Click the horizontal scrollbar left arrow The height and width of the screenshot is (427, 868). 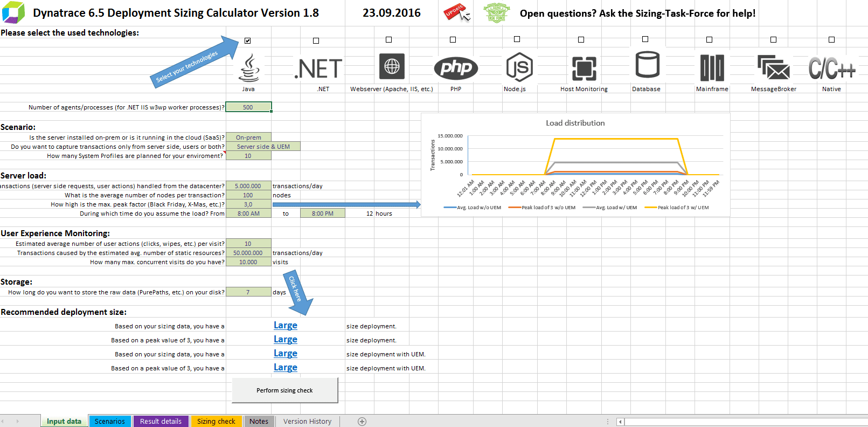coord(620,422)
